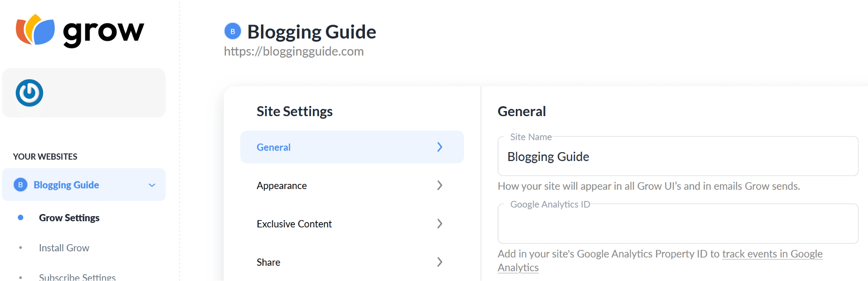868x281 pixels.
Task: Click the Site Name input field
Action: pyautogui.click(x=678, y=156)
